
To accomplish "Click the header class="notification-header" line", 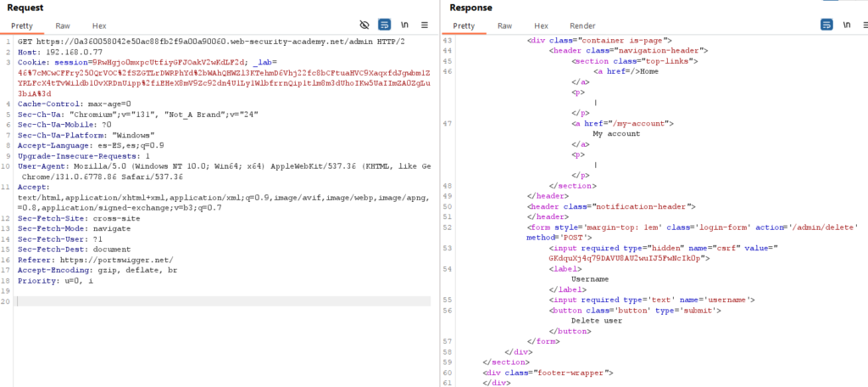I will coord(610,206).
